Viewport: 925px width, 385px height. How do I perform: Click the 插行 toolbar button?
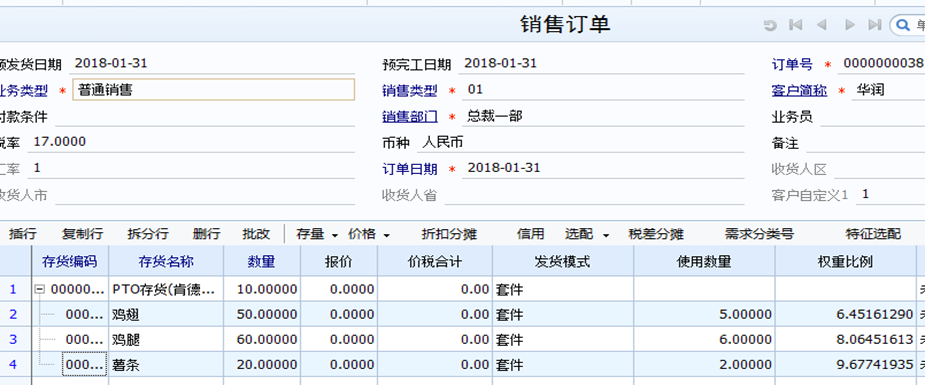point(22,234)
